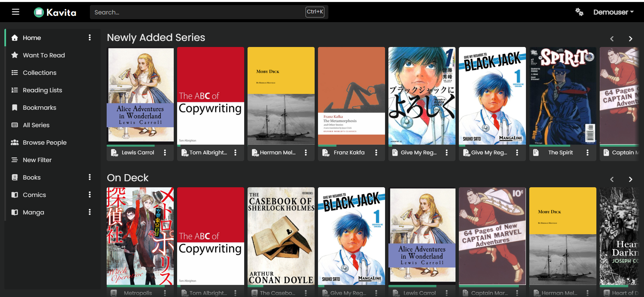Focus the Search field in the header
This screenshot has height=297, width=644.
[x=209, y=12]
